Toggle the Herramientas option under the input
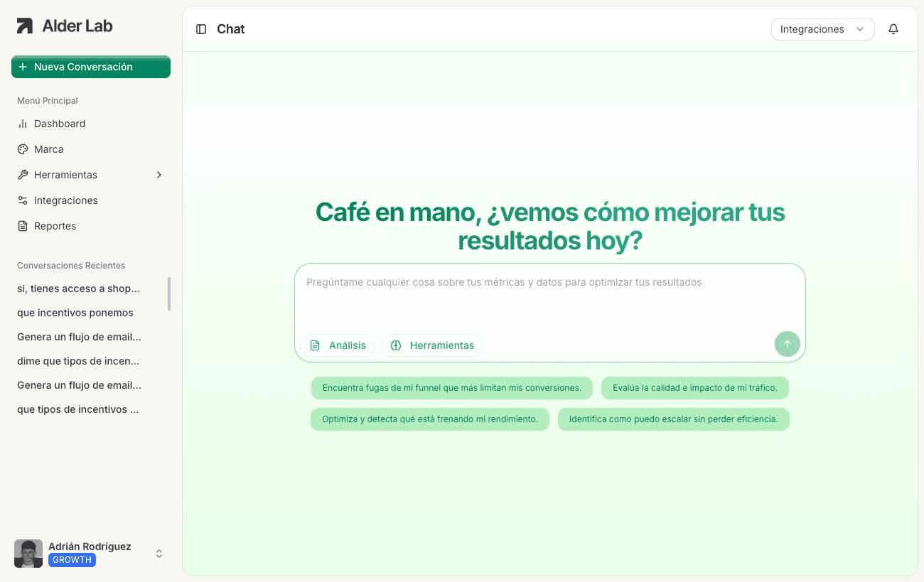 [431, 345]
